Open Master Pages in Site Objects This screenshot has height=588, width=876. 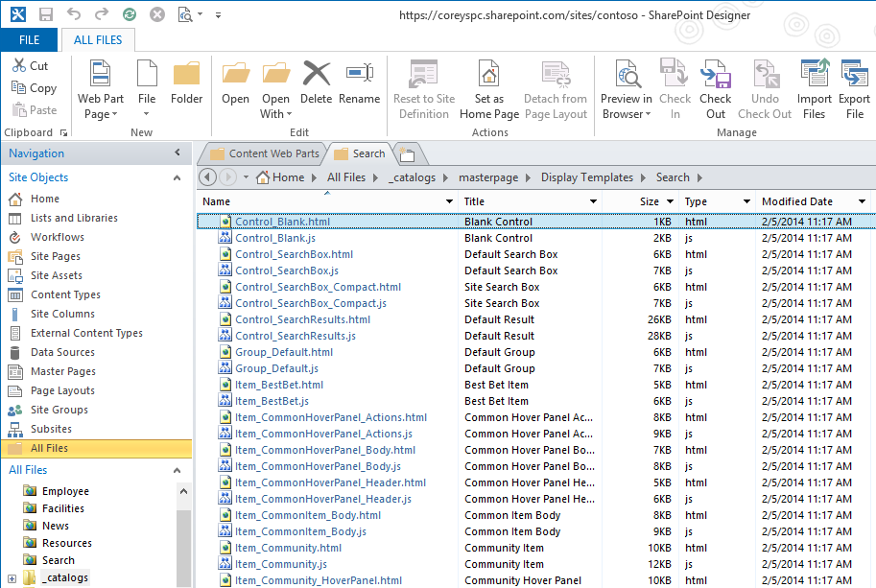(63, 371)
